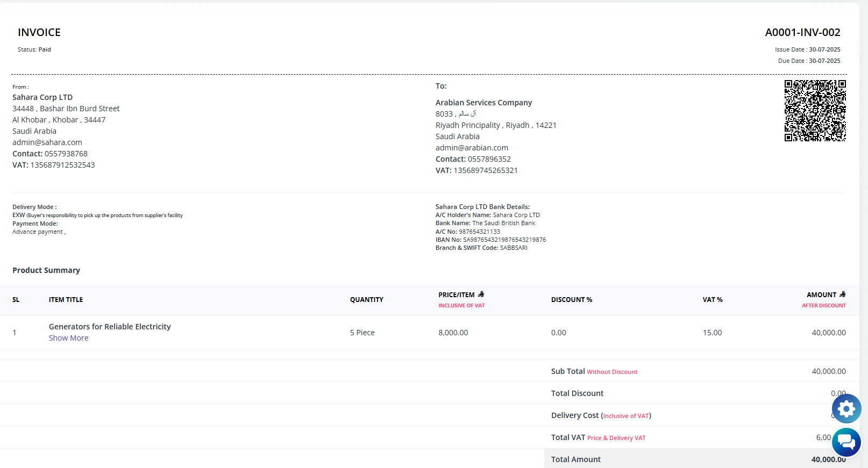Viewport: 868px width, 468px height.
Task: Select Sahara Corp LTD Bank Details heading
Action: click(x=482, y=207)
